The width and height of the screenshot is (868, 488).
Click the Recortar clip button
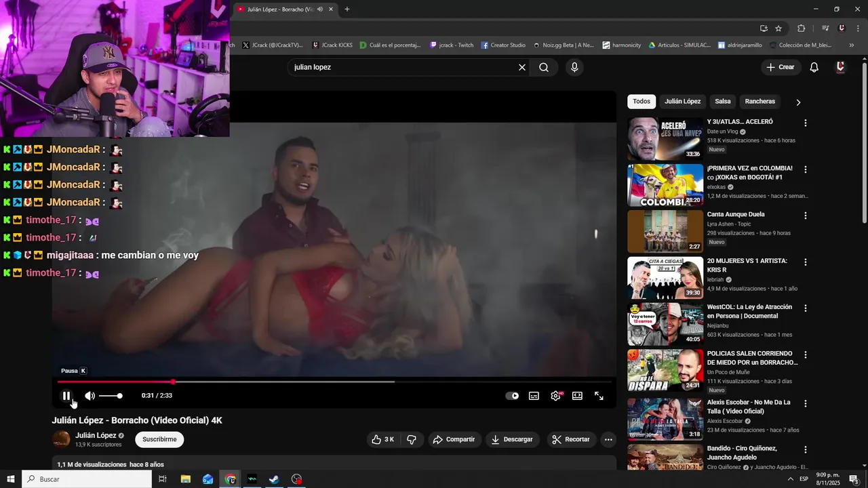570,439
